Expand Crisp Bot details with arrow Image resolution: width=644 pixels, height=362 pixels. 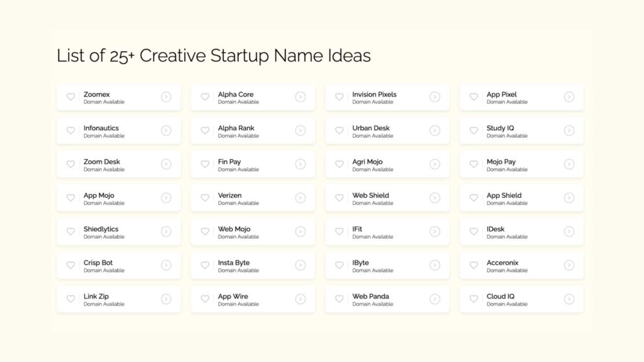point(166,265)
